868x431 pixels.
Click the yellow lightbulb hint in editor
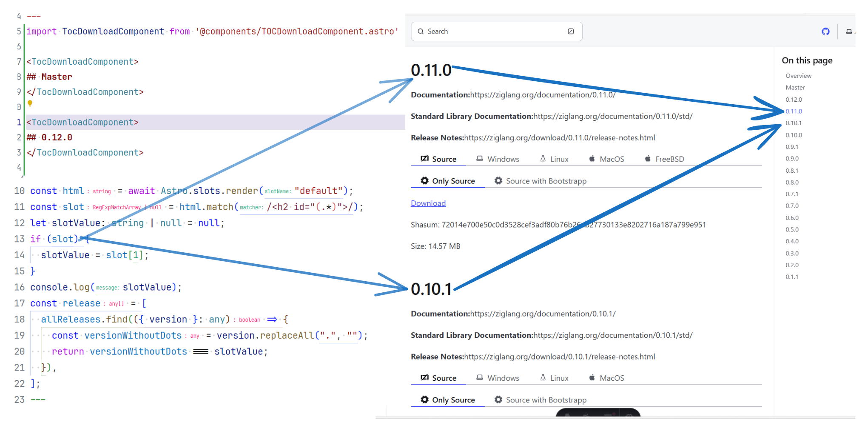30,103
